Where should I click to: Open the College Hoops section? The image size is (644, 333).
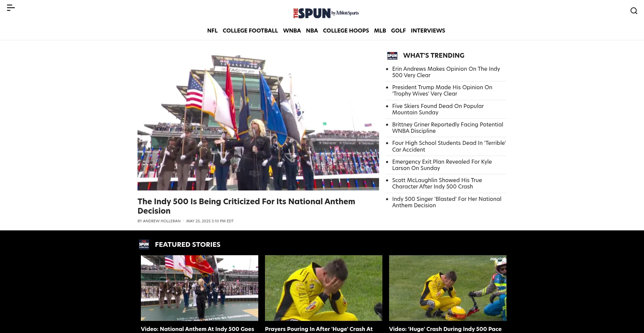(346, 31)
